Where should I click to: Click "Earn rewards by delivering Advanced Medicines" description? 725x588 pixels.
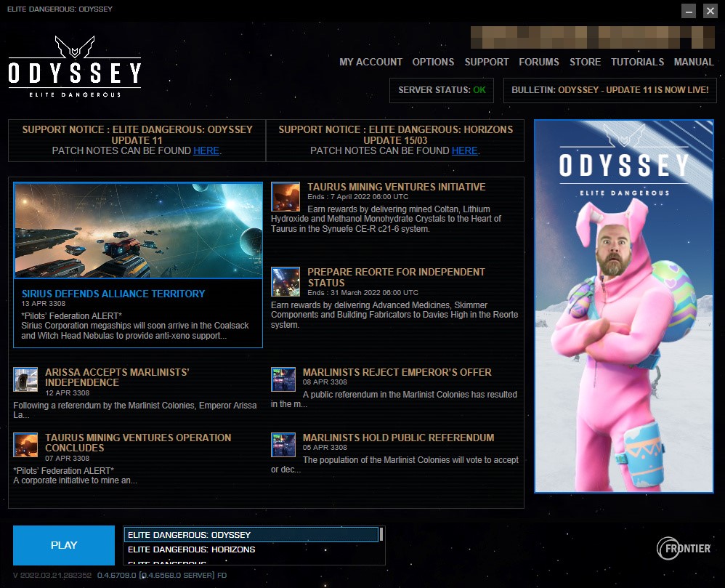394,315
